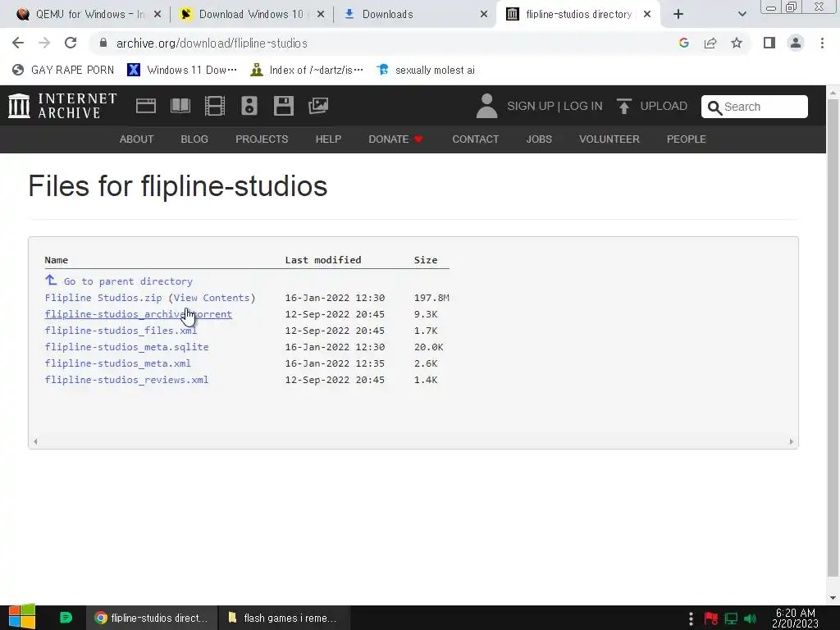This screenshot has width=840, height=630.
Task: Click the user avatar icon beside Sign Up
Action: [x=486, y=106]
